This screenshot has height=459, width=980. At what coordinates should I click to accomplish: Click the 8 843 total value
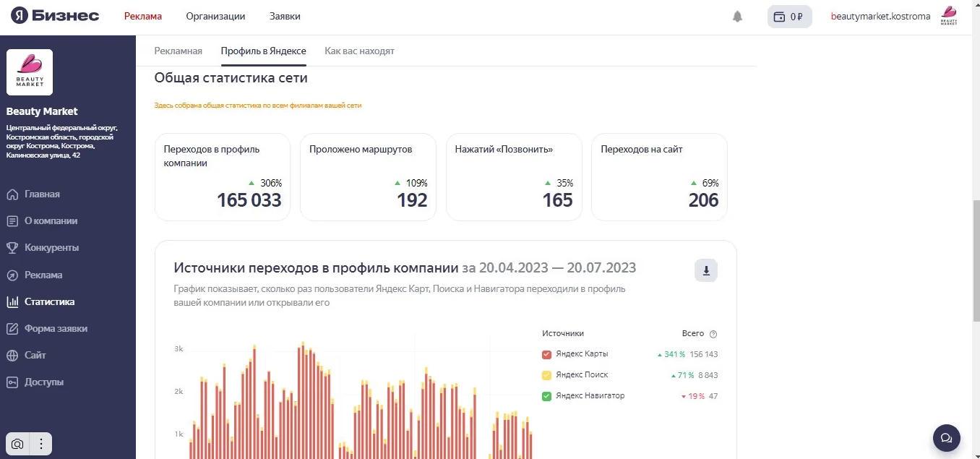(708, 375)
